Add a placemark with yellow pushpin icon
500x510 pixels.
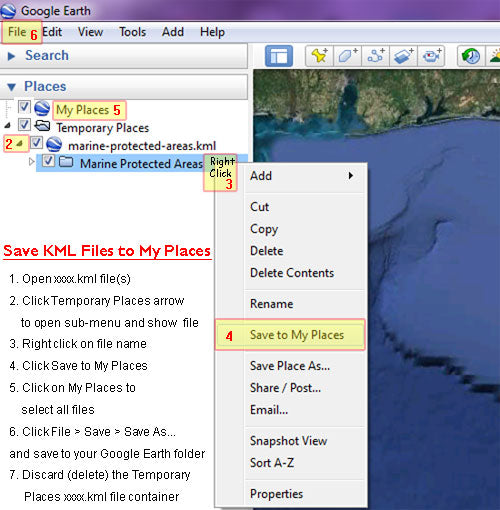point(319,56)
